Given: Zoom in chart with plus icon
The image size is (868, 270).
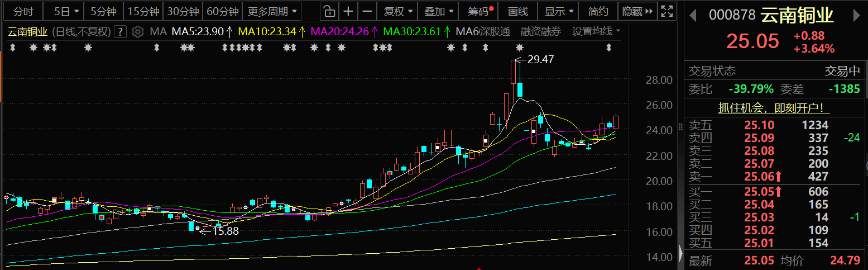Looking at the screenshot, I should [348, 11].
